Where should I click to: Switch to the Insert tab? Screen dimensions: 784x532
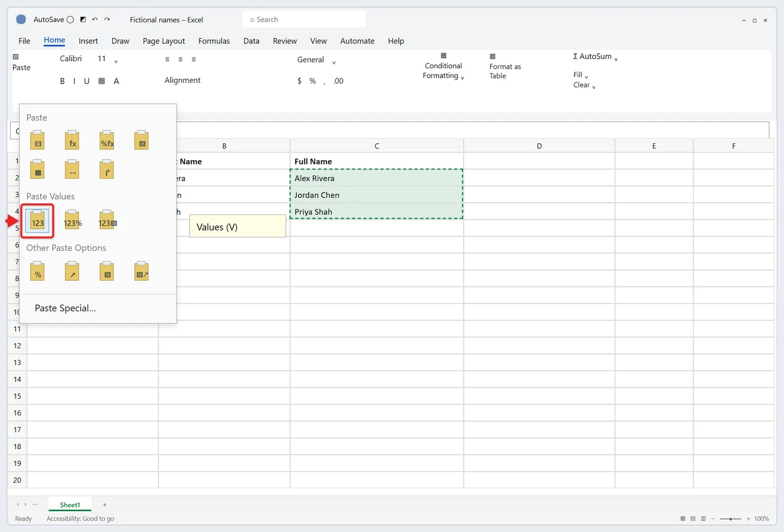click(x=88, y=41)
